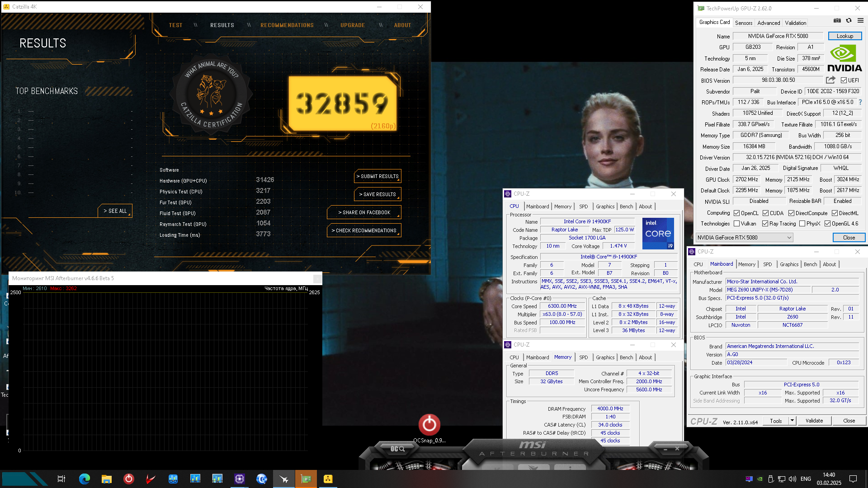The width and height of the screenshot is (868, 488).
Task: Open the Windows notification center icon
Action: click(x=853, y=479)
